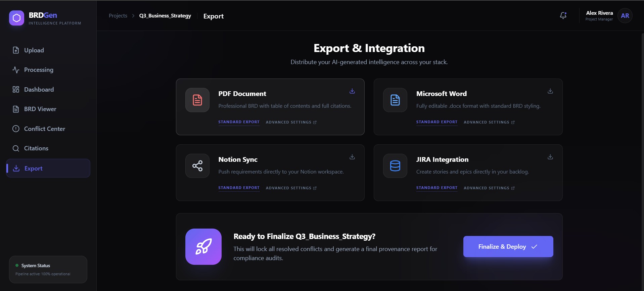
Task: Choose Standard Export for Notion Sync
Action: click(x=239, y=188)
